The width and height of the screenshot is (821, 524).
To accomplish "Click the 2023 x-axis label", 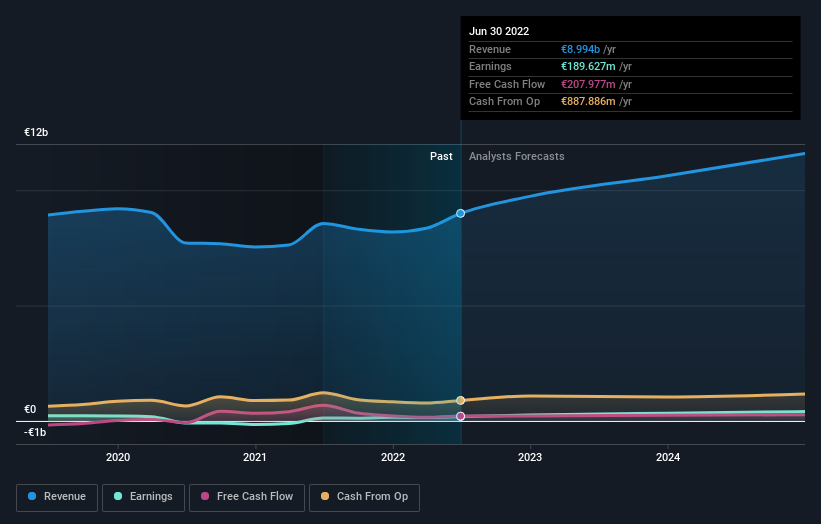I will pyautogui.click(x=530, y=458).
